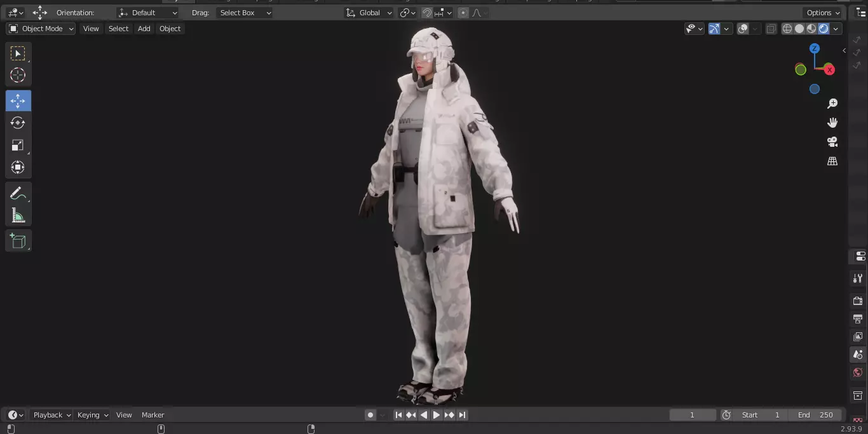The height and width of the screenshot is (434, 868).
Task: Jump to the start frame
Action: click(398, 415)
